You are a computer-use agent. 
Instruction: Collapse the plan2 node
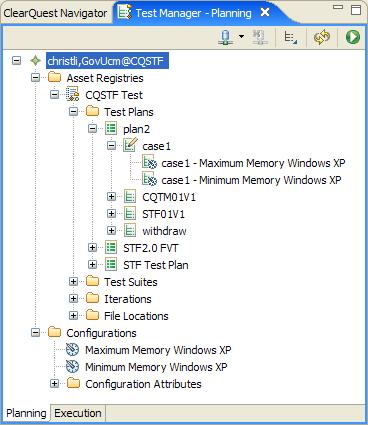[x=92, y=129]
